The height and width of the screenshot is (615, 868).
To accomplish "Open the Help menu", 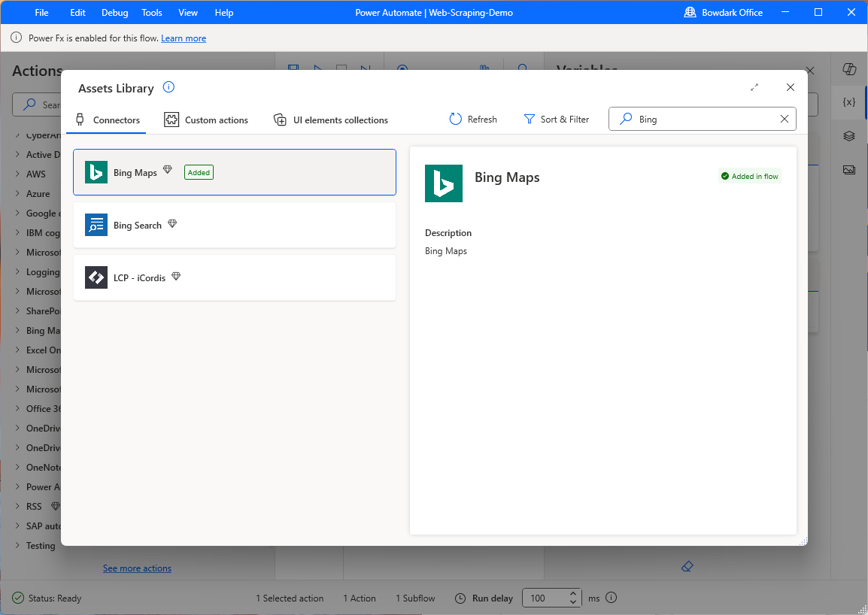I will (223, 12).
